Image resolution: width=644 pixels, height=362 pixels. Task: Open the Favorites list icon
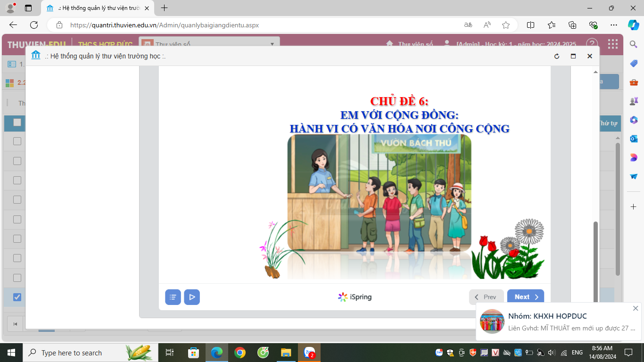coord(552,25)
